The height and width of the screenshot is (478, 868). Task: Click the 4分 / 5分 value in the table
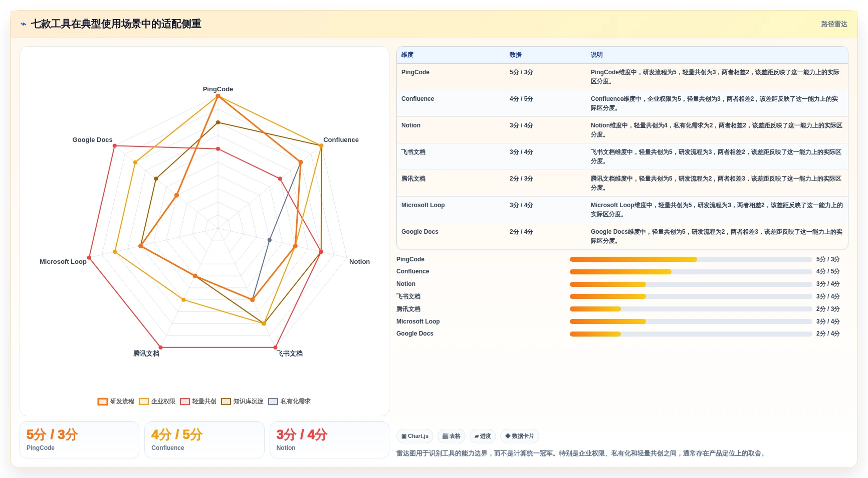[x=521, y=99]
